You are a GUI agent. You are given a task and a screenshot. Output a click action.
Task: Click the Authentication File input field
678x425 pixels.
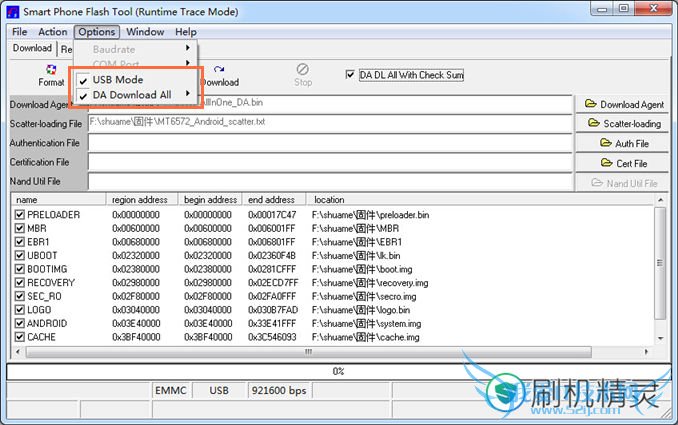[x=330, y=143]
